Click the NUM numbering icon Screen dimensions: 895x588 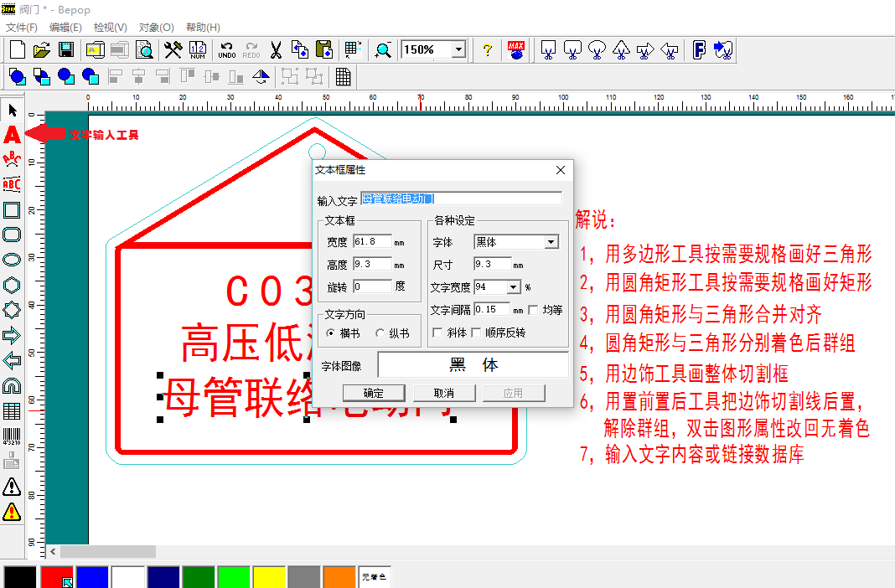[198, 50]
